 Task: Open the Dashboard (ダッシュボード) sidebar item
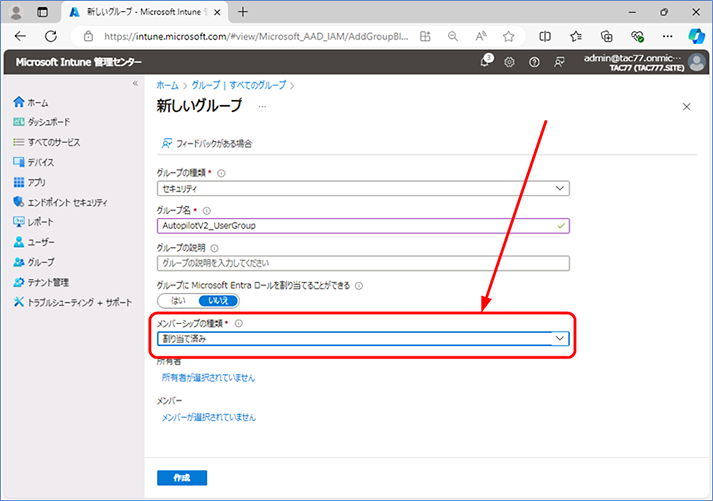tap(42, 122)
